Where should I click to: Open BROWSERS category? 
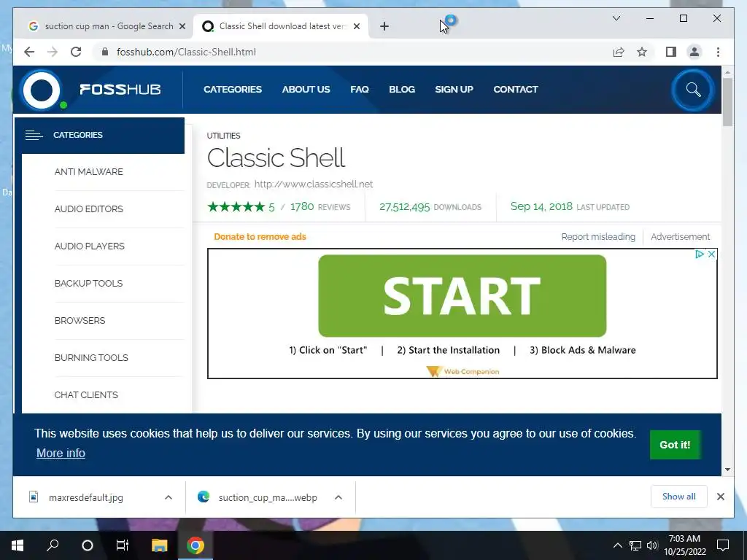[80, 321]
